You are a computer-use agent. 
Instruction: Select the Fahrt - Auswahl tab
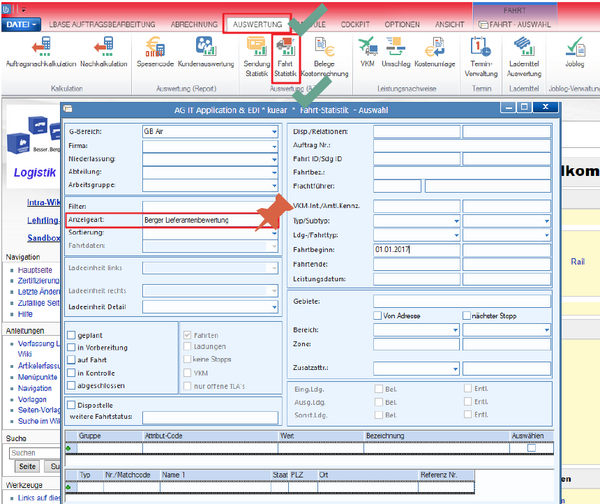[515, 24]
